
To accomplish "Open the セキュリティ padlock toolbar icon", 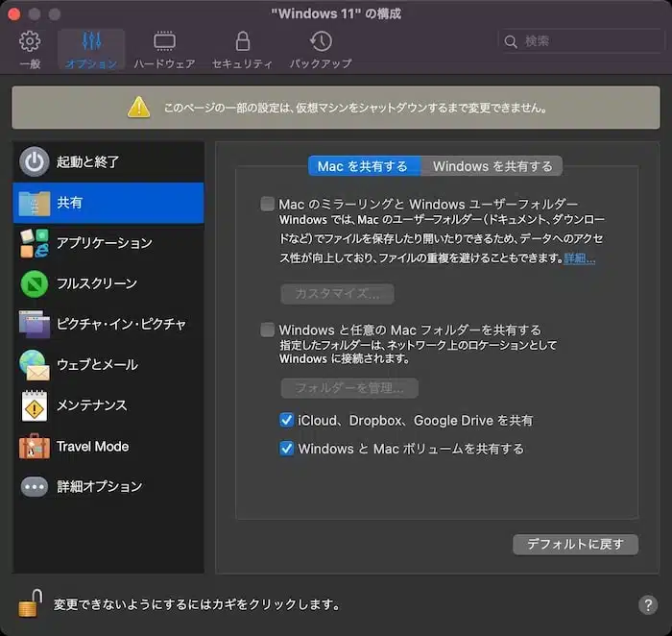I will click(243, 41).
